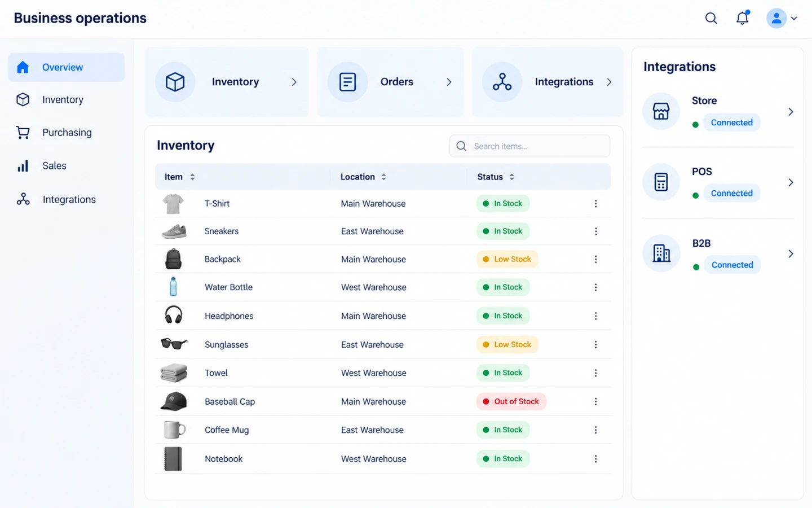Click the Headphones product thumbnail
Image resolution: width=812 pixels, height=508 pixels.
(173, 315)
